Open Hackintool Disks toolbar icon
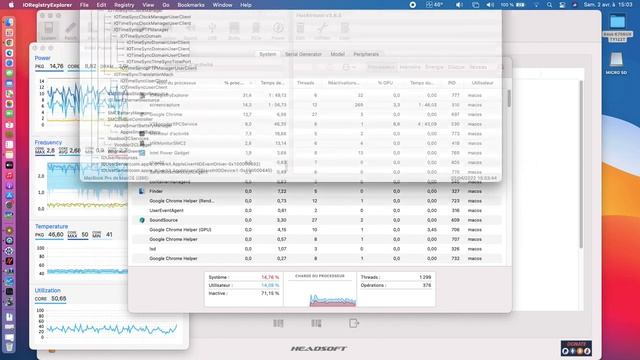Screen dimensions: 640x360 pos(234,31)
